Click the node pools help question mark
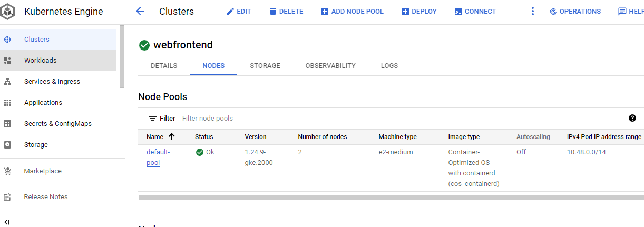 632,119
